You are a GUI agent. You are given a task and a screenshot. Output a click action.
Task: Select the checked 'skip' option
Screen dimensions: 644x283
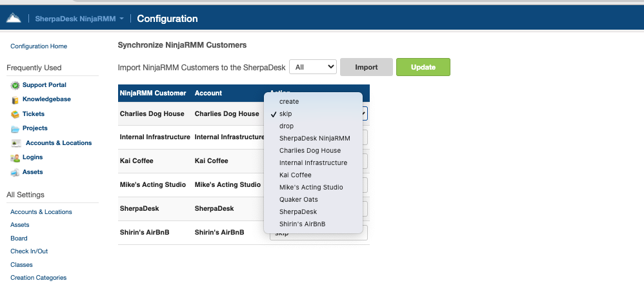click(285, 113)
